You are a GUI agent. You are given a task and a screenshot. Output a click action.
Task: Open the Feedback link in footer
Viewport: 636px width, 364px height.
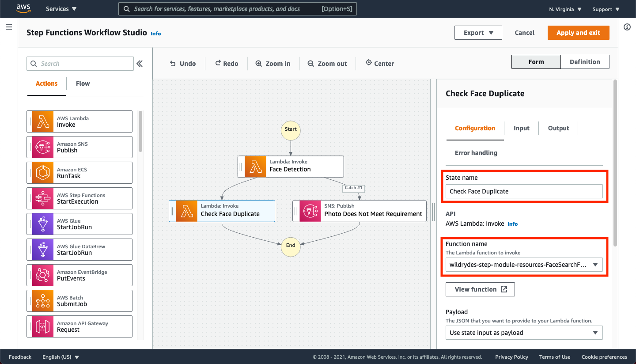point(20,357)
